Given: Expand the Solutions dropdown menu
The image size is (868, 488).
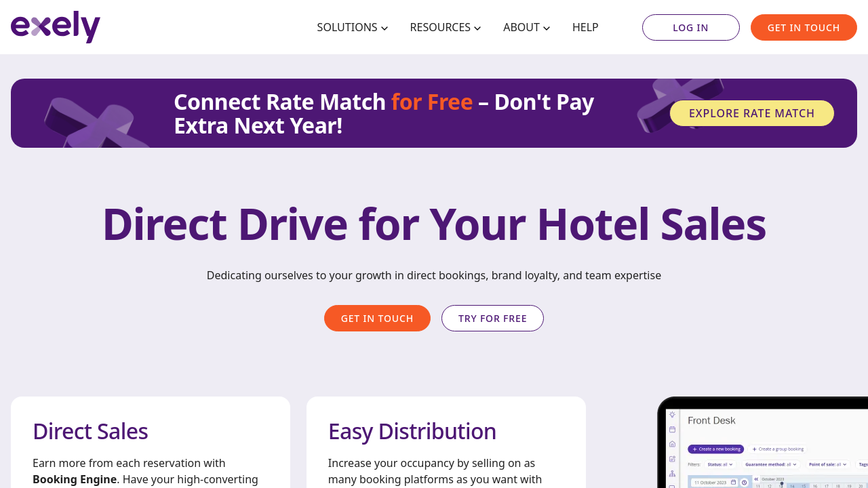Looking at the screenshot, I should pos(353,27).
